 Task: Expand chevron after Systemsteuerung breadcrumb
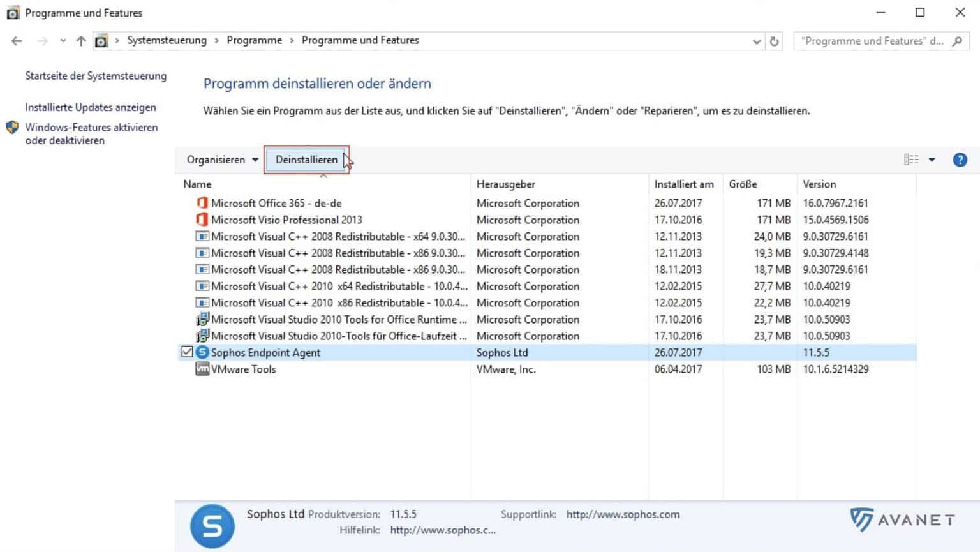click(x=217, y=41)
